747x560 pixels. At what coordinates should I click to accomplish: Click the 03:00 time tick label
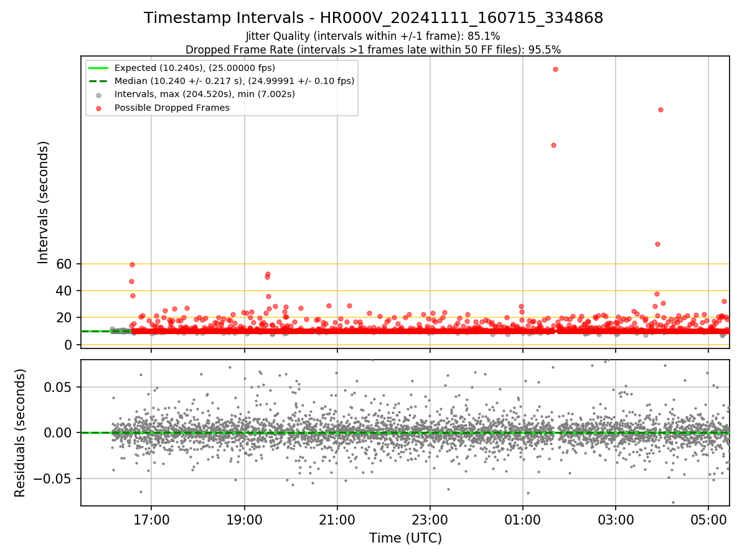616,520
